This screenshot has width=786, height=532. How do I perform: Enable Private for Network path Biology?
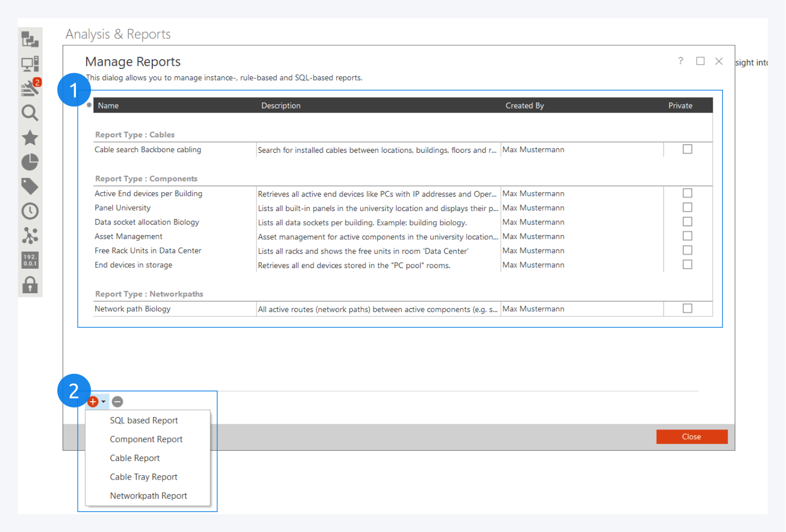[x=687, y=309]
